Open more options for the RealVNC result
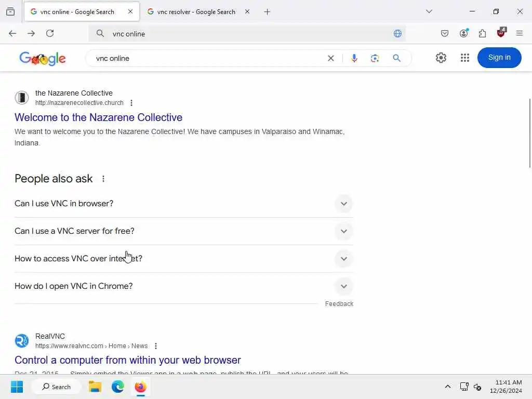The width and height of the screenshot is (532, 399). tap(156, 346)
